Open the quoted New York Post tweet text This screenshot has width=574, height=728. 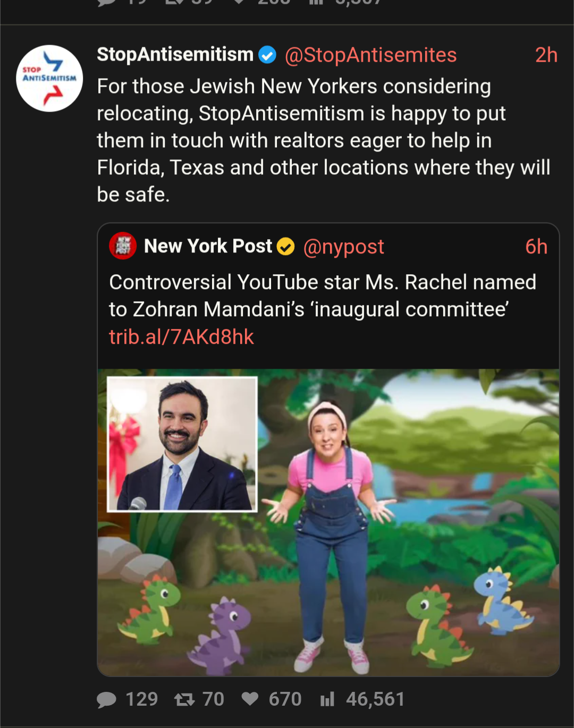(323, 295)
